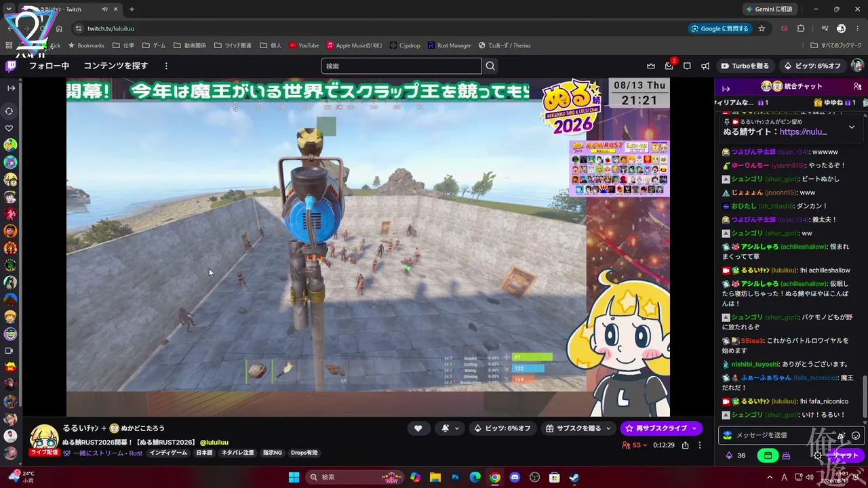Open the ゲーム bookmark folder
Screen dimensions: 868x488
tap(153, 45)
